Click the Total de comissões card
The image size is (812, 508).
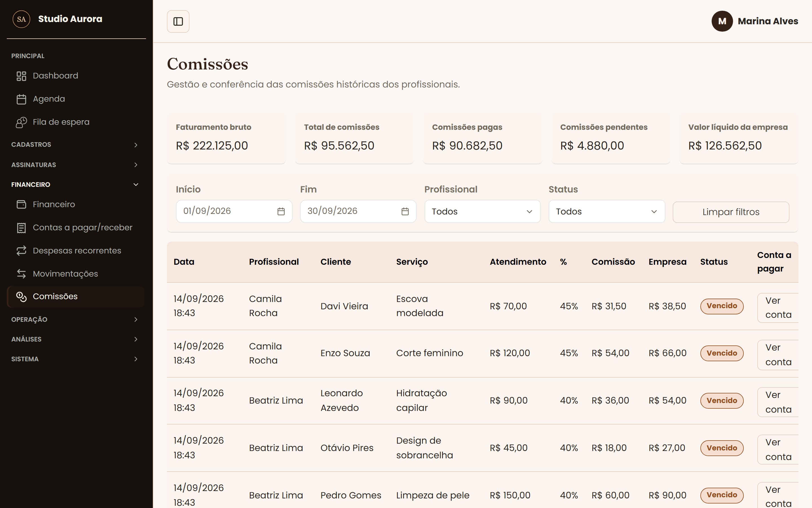coord(354,138)
